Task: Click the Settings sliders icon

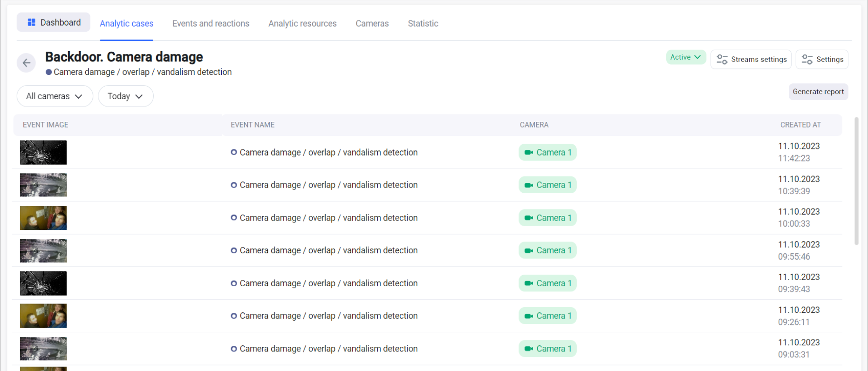Action: pyautogui.click(x=807, y=60)
